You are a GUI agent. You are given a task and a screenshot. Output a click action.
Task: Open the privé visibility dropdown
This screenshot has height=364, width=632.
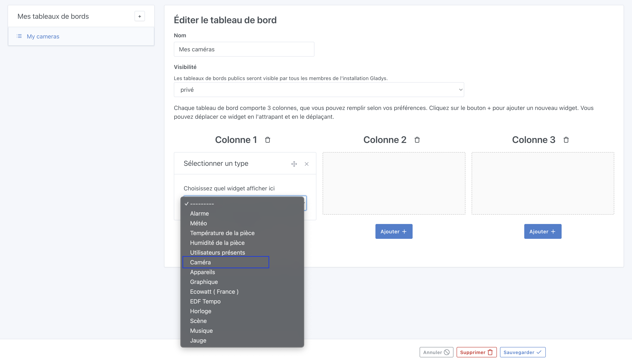click(318, 89)
